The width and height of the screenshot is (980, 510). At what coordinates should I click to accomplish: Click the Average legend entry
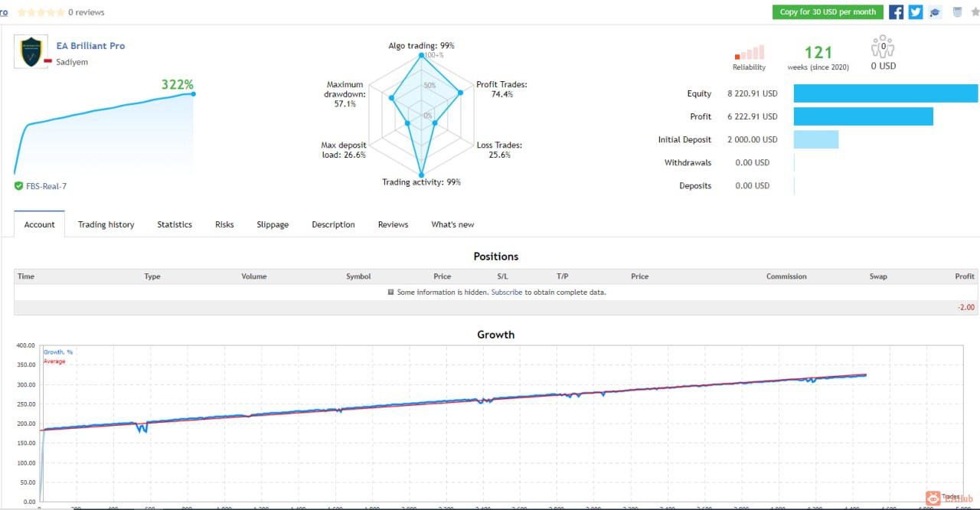(54, 361)
